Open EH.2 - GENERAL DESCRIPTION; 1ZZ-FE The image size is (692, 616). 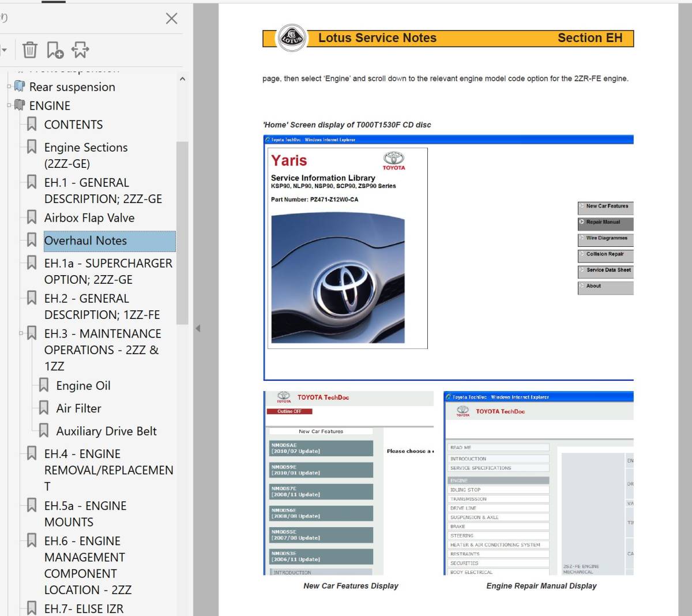102,307
